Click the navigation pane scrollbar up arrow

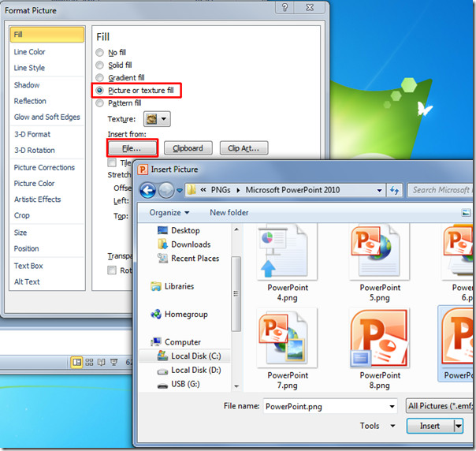[236, 229]
